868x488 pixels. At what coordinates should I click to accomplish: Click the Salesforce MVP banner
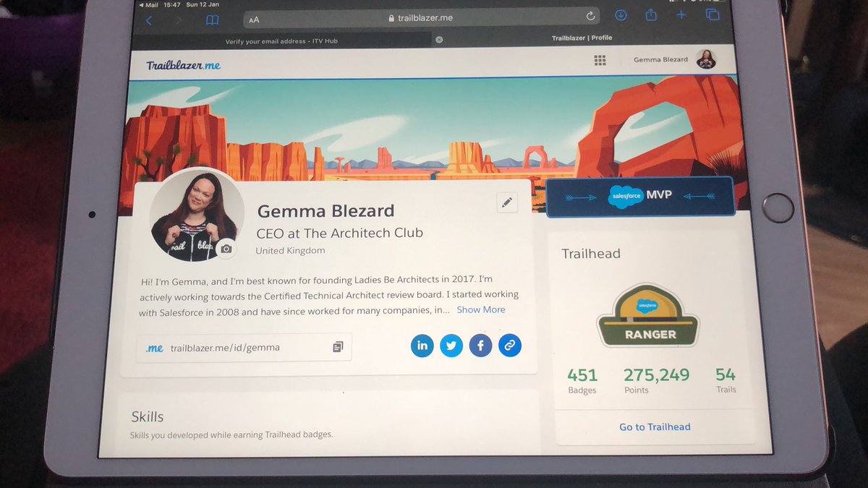640,196
